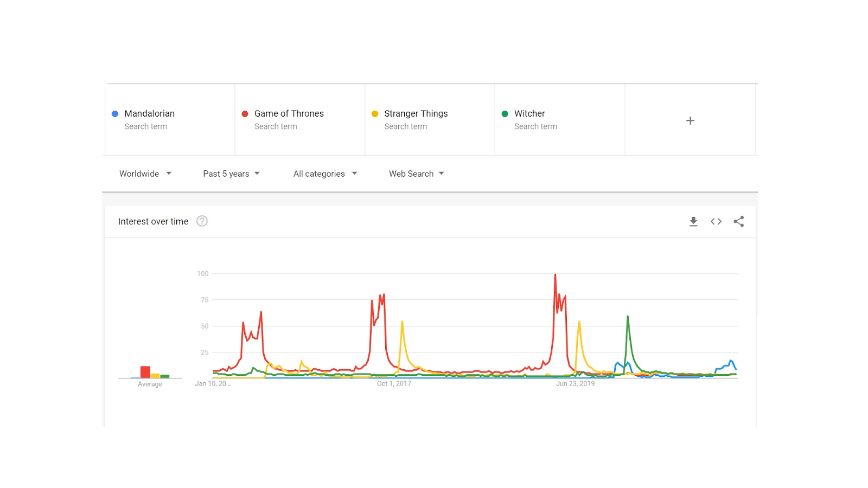
Task: Click the 75 value on the y-axis
Action: 205,300
